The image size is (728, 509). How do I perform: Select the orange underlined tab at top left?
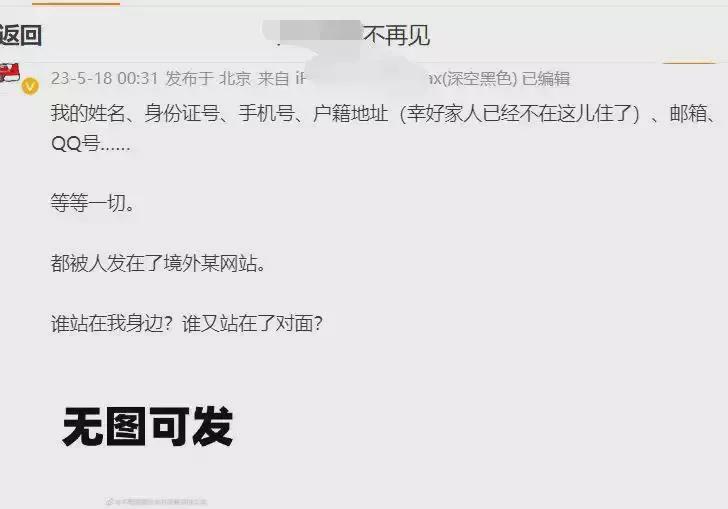pyautogui.click(x=76, y=3)
